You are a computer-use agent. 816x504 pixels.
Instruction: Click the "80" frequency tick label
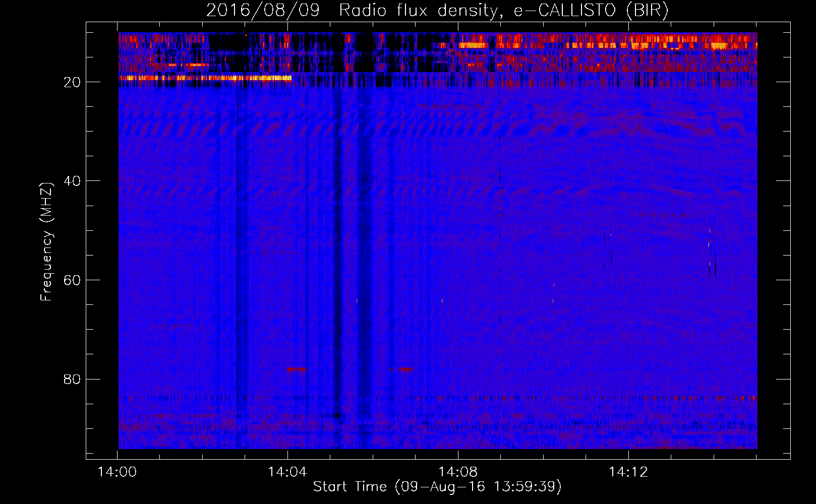pyautogui.click(x=72, y=379)
